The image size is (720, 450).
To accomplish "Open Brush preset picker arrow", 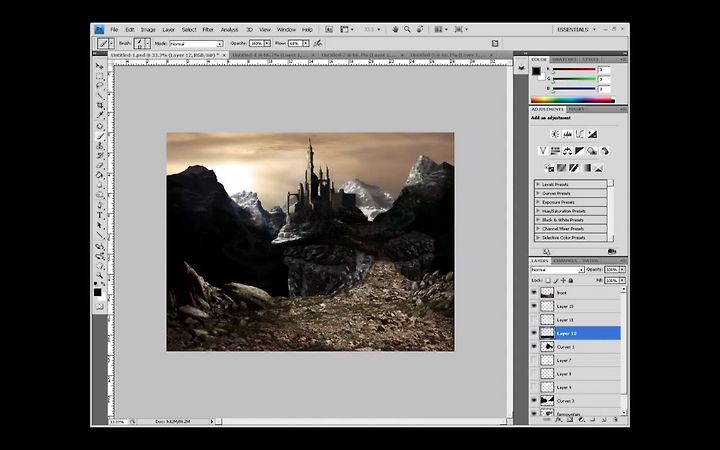I will point(147,43).
